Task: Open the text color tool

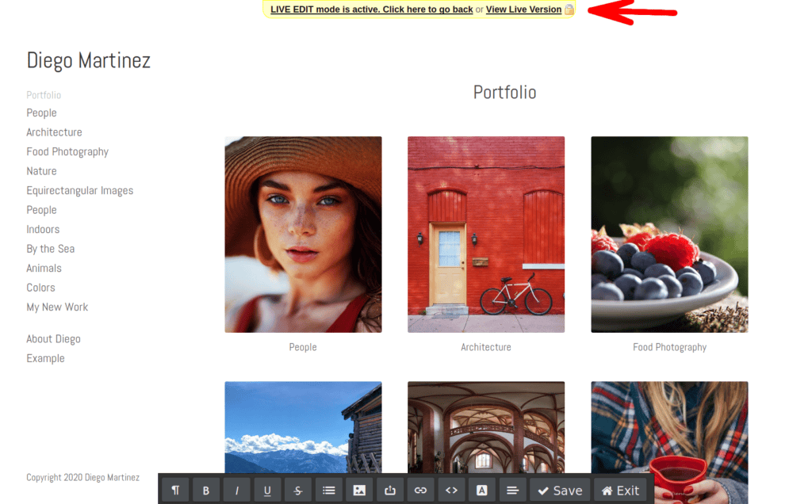Action: click(481, 491)
